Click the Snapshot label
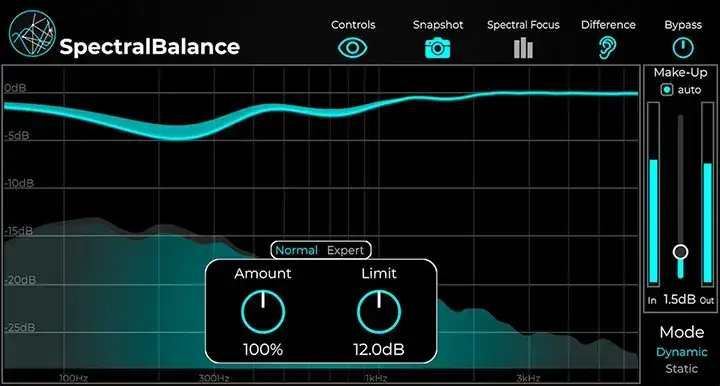Viewport: 720px width, 386px height. [438, 25]
